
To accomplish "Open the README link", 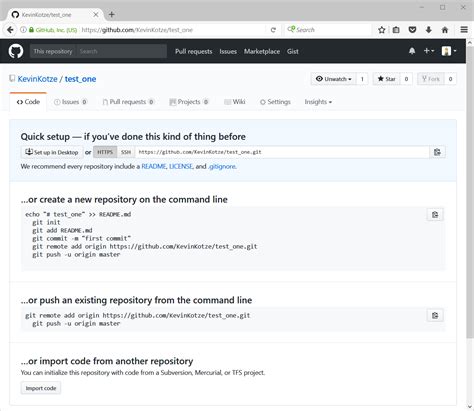I will pos(154,166).
